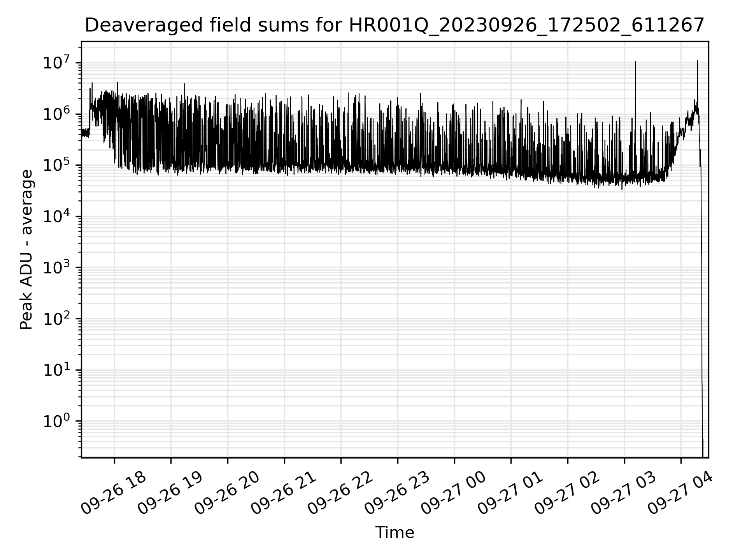Viewport: 747px width, 560px height.
Task: Click the plot title starting with 'Deaveraged field sums'
Action: click(x=395, y=26)
